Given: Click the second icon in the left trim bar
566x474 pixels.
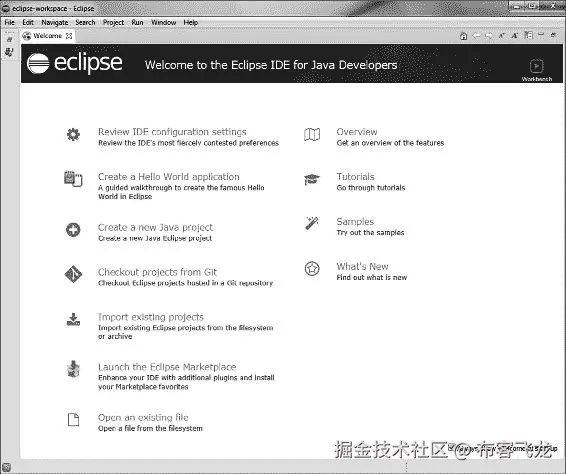Looking at the screenshot, I should (x=9, y=52).
